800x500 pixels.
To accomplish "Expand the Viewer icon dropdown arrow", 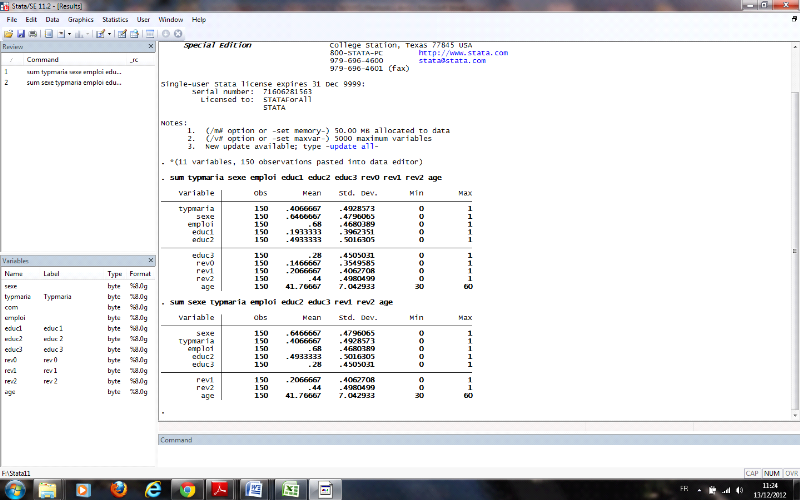I will pos(68,34).
